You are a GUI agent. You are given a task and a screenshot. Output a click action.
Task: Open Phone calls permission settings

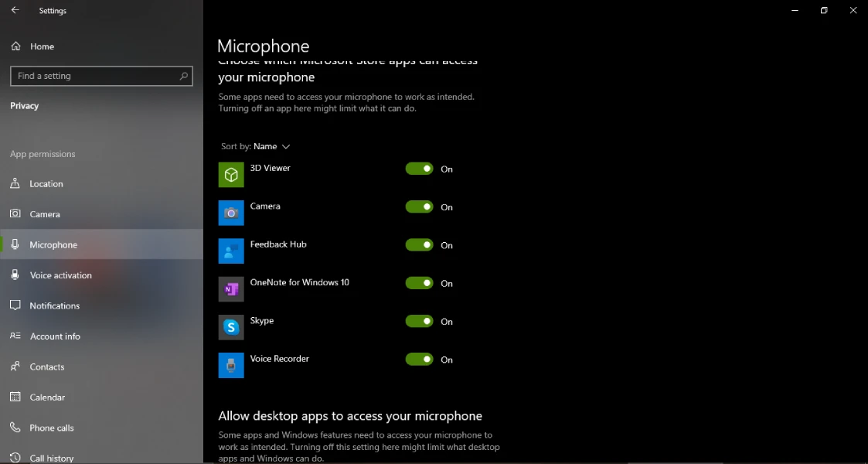[x=52, y=428]
